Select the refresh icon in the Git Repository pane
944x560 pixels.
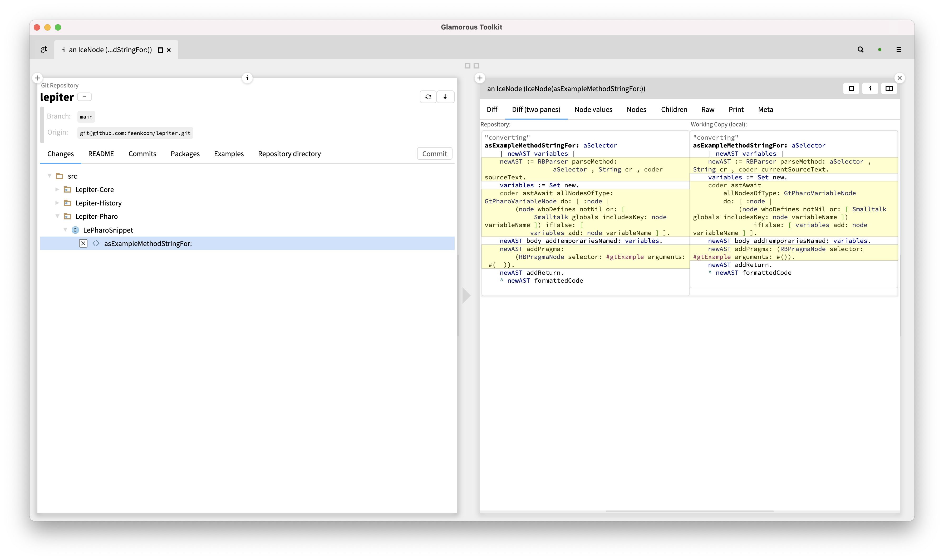click(428, 97)
